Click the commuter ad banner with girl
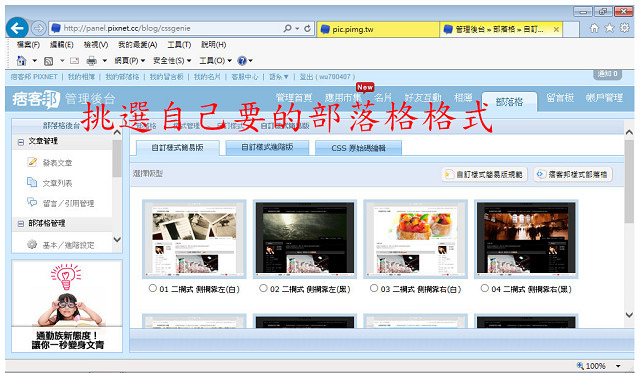The height and width of the screenshot is (373, 640). click(x=67, y=306)
